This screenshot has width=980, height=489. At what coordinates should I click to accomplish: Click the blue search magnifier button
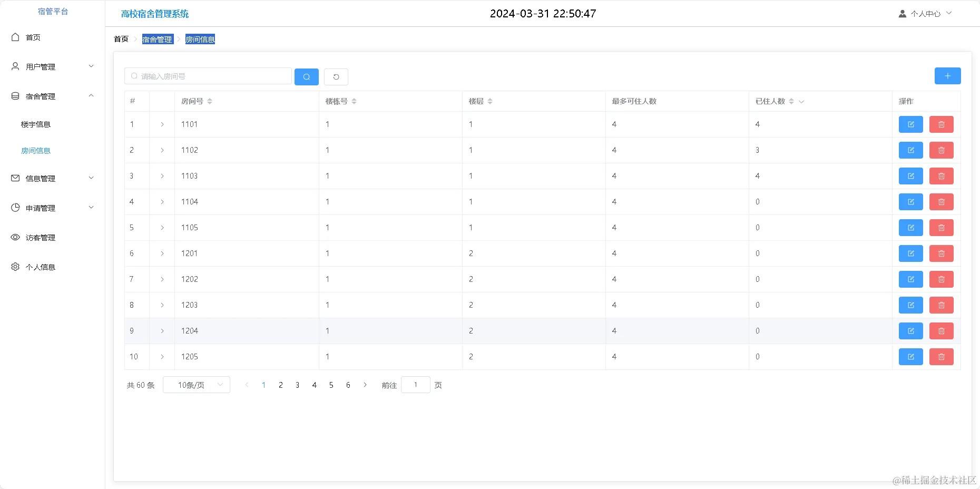[x=307, y=77]
